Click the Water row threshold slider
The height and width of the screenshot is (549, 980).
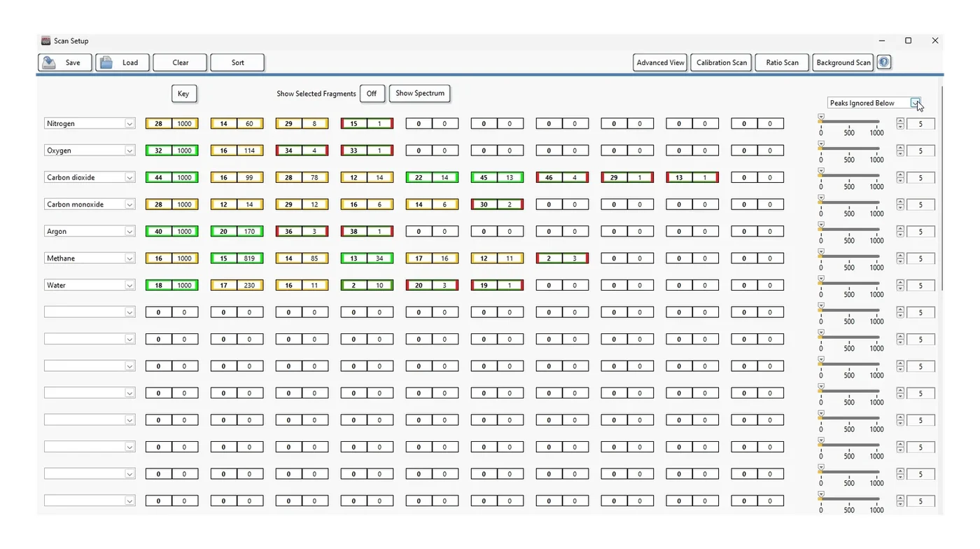point(849,284)
